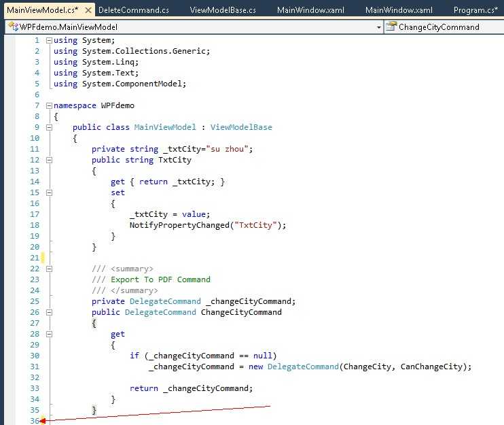Activate the MainViewModel.cs* tab
Viewport: 504px width, 425px height.
[42, 10]
